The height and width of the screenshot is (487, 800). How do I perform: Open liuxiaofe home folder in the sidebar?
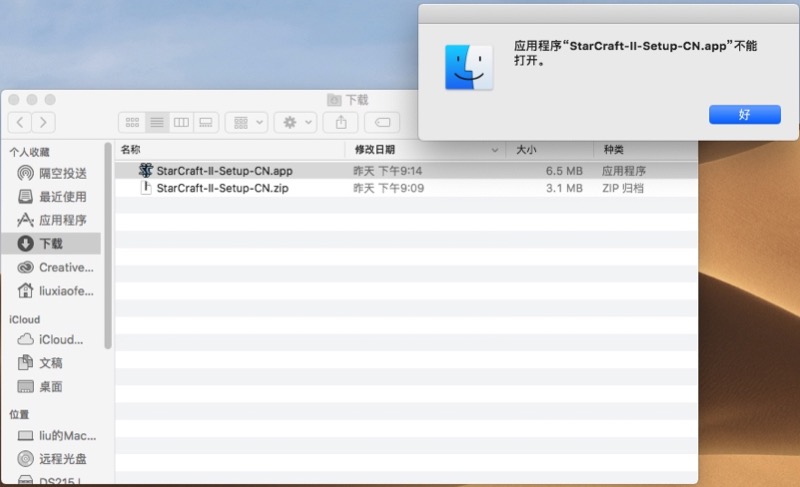tap(52, 291)
